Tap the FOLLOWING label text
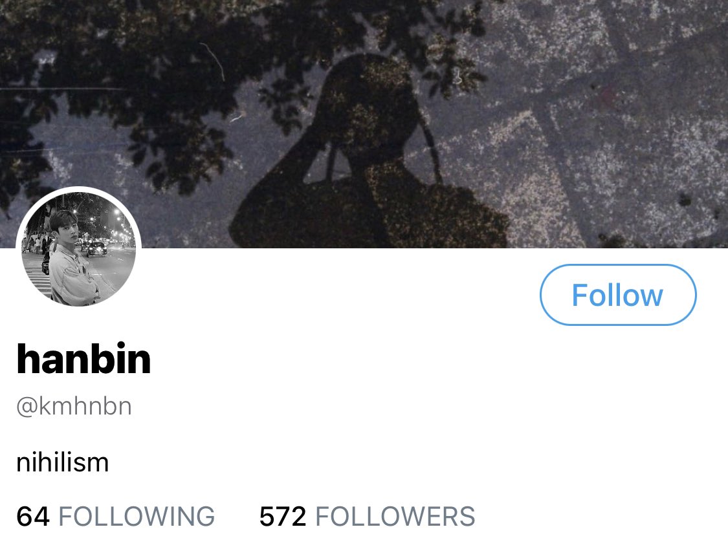The image size is (728, 560). pyautogui.click(x=137, y=517)
